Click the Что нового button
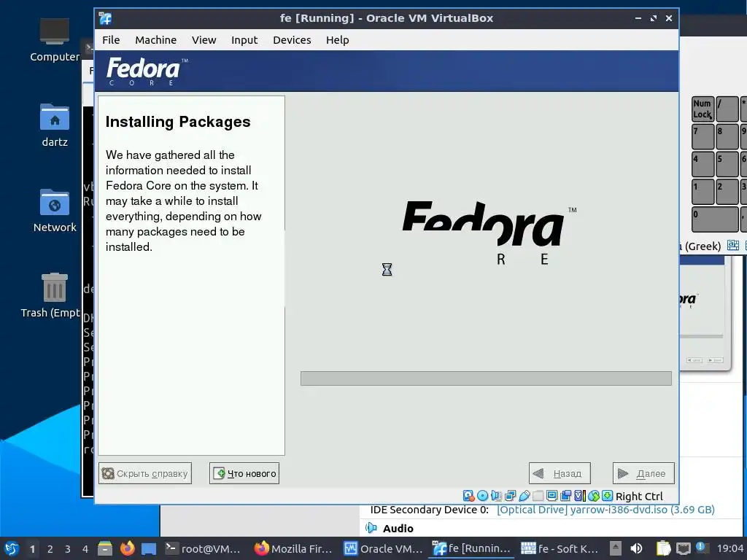Screen dimensions: 747x560 (x=244, y=473)
